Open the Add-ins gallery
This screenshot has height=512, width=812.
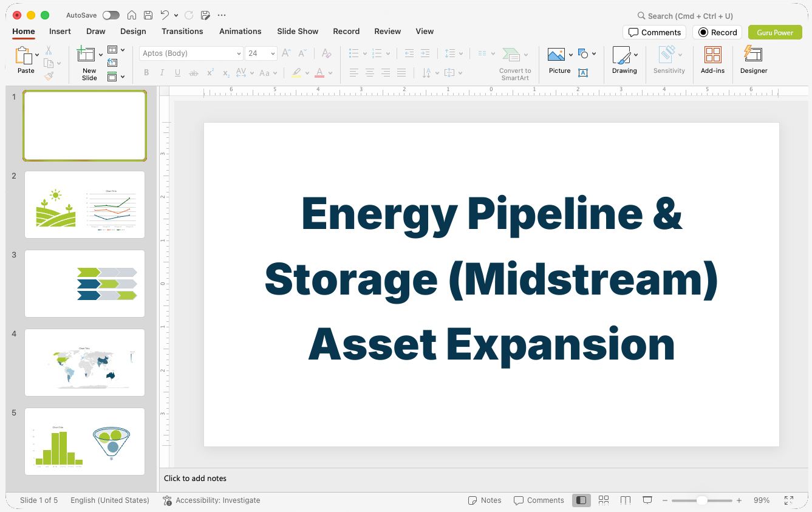coord(713,61)
